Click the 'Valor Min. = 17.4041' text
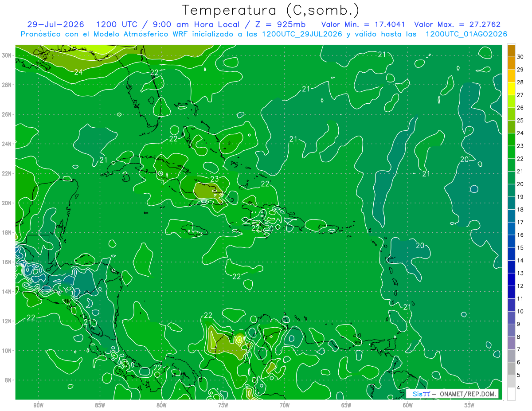 pos(363,24)
